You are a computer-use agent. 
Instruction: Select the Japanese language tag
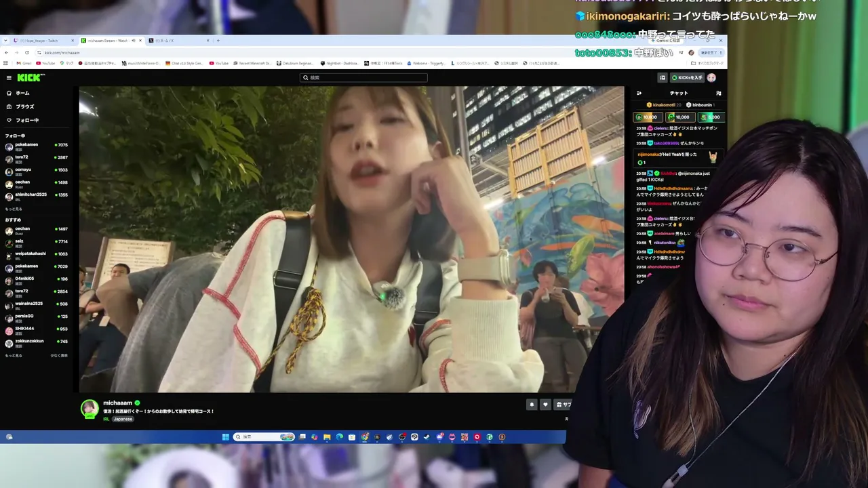pyautogui.click(x=123, y=419)
